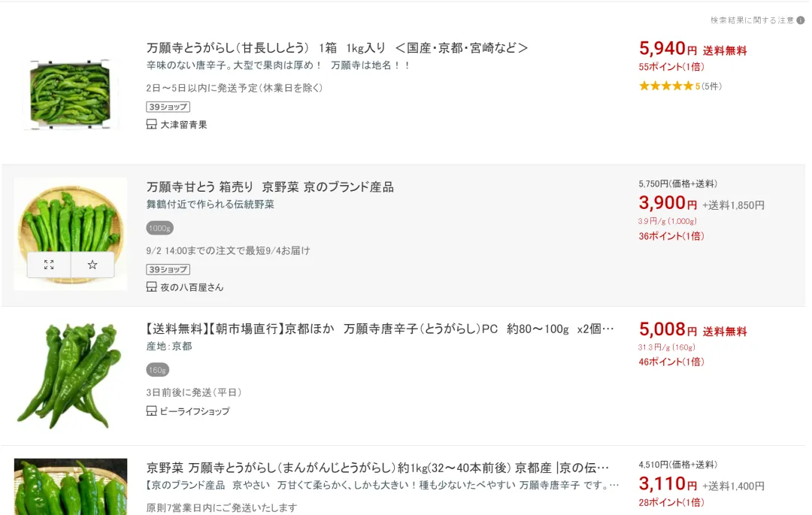
Task: Click the shop icon beside 夜の八百屋さん
Action: pos(151,287)
